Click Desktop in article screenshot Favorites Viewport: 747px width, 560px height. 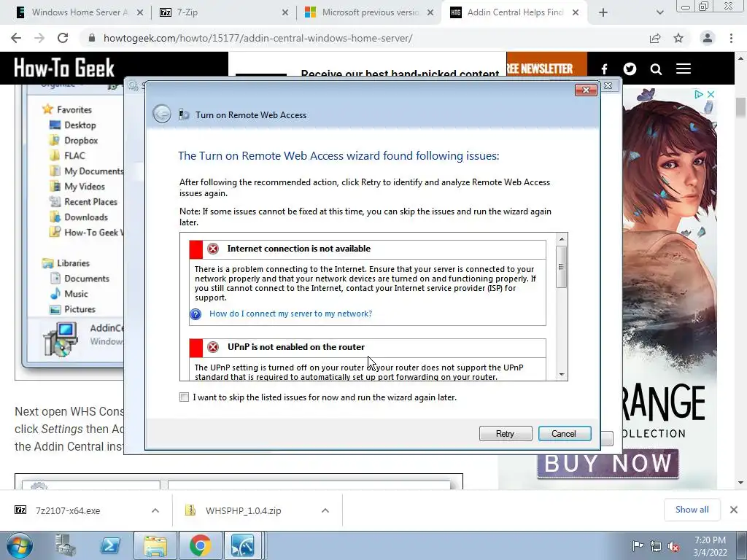80,125
